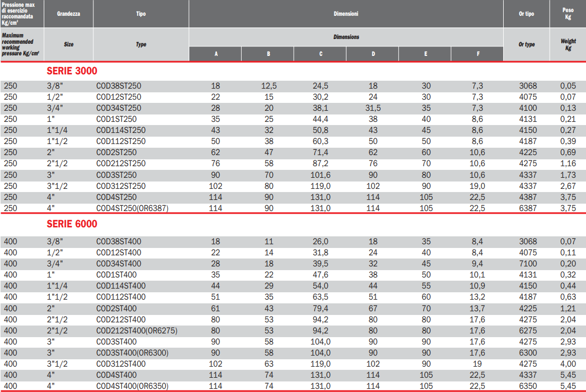Click column header A under Dimensions
This screenshot has width=586, height=392.
click(x=215, y=54)
